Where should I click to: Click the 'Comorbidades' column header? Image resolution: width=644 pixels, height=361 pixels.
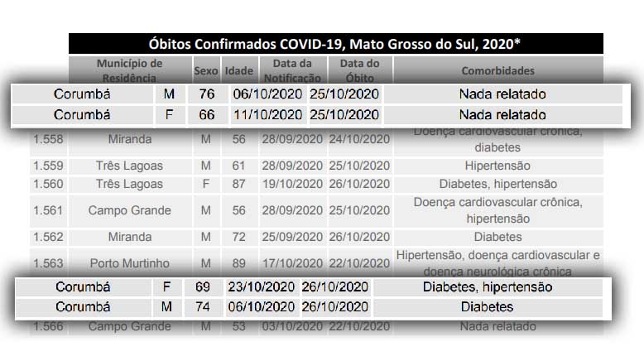(497, 70)
